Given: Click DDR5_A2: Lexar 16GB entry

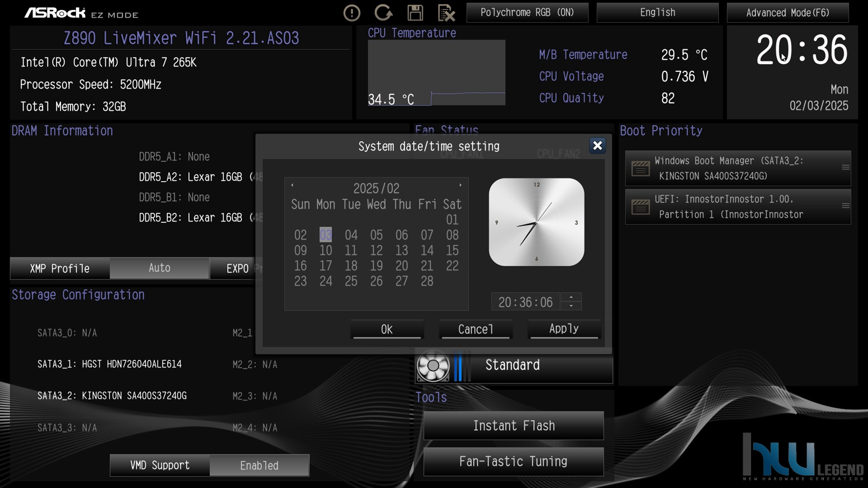Looking at the screenshot, I should pyautogui.click(x=196, y=177).
